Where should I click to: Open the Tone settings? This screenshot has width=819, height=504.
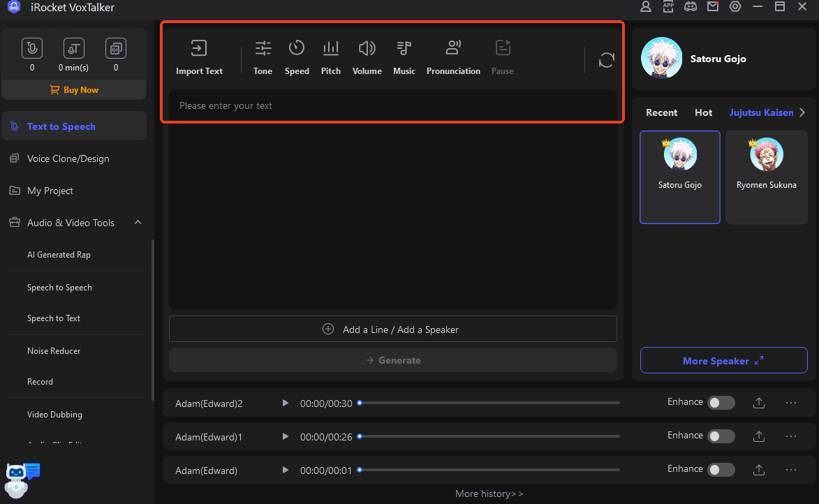263,49
